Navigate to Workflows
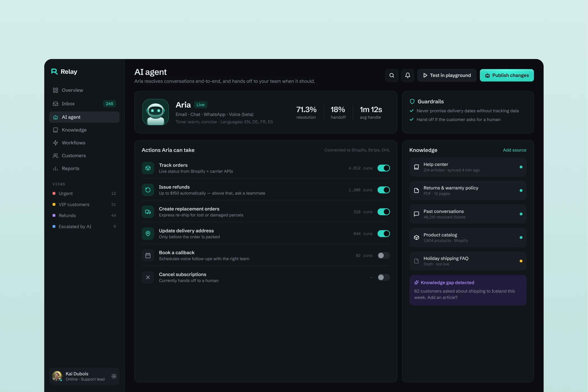The width and height of the screenshot is (588, 392). pos(84,143)
